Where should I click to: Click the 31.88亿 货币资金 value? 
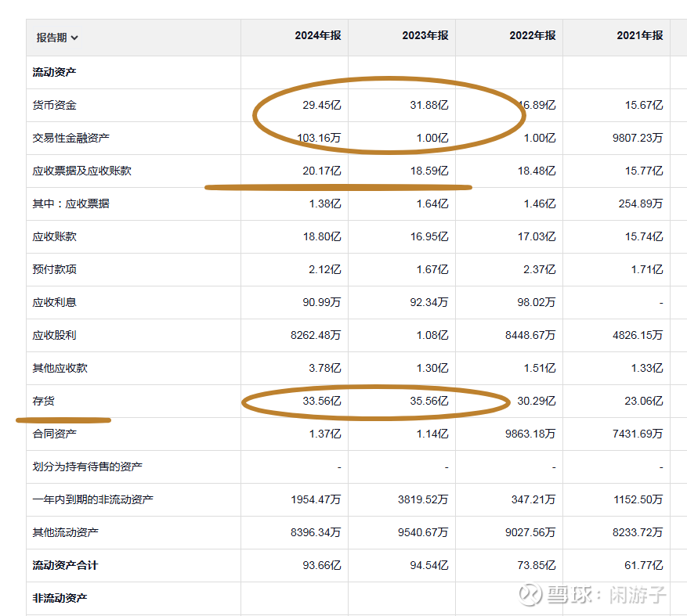(429, 105)
